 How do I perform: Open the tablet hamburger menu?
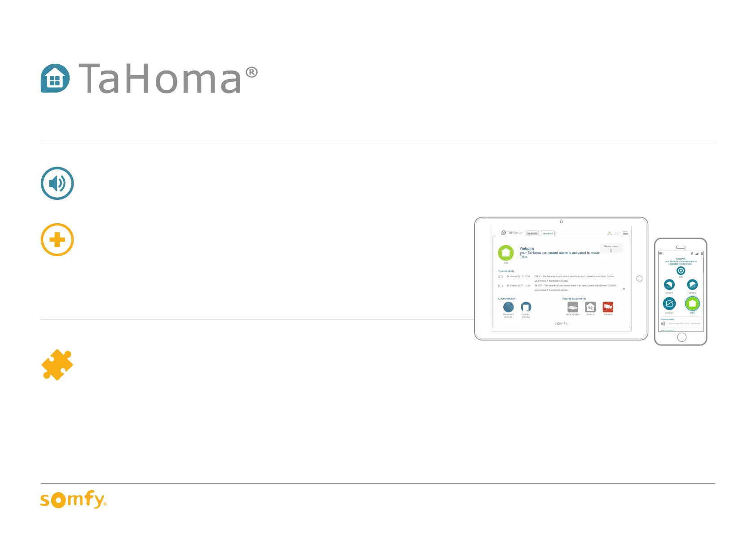tap(625, 233)
